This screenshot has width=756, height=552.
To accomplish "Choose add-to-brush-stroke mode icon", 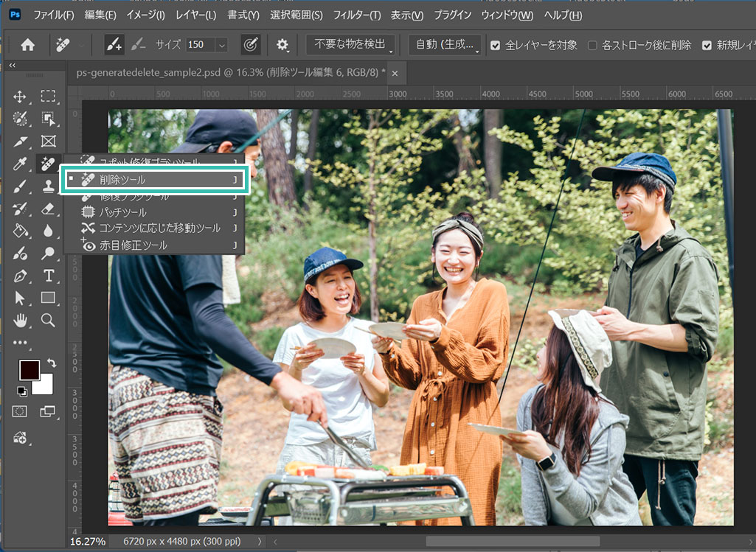I will click(x=114, y=45).
